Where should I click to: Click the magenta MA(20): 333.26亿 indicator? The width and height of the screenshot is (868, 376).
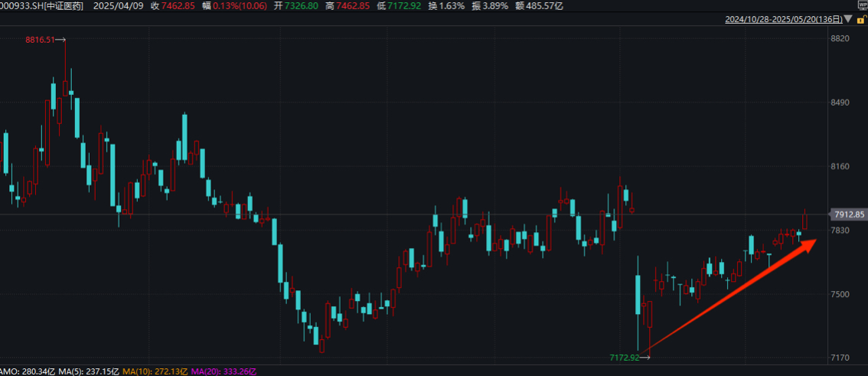pos(225,371)
